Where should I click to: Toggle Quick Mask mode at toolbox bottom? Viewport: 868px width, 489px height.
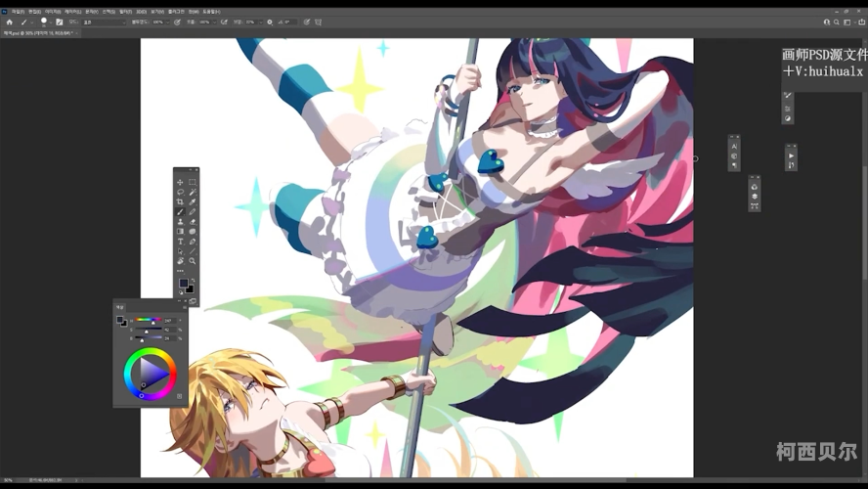tap(193, 301)
